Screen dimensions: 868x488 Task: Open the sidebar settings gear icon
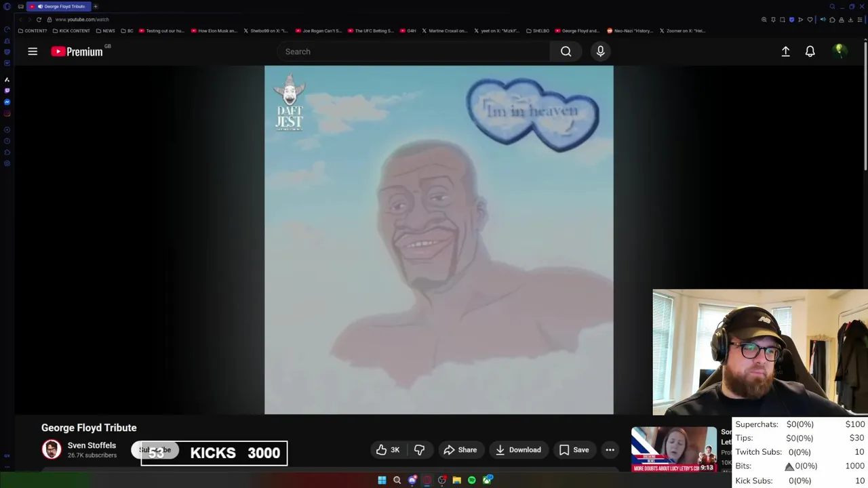(7, 163)
